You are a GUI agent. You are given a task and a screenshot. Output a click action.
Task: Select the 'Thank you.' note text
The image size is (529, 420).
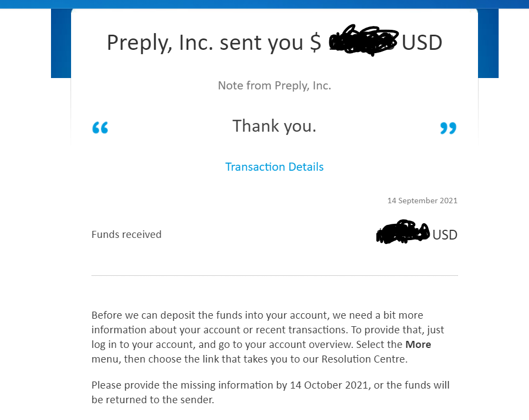click(x=275, y=126)
